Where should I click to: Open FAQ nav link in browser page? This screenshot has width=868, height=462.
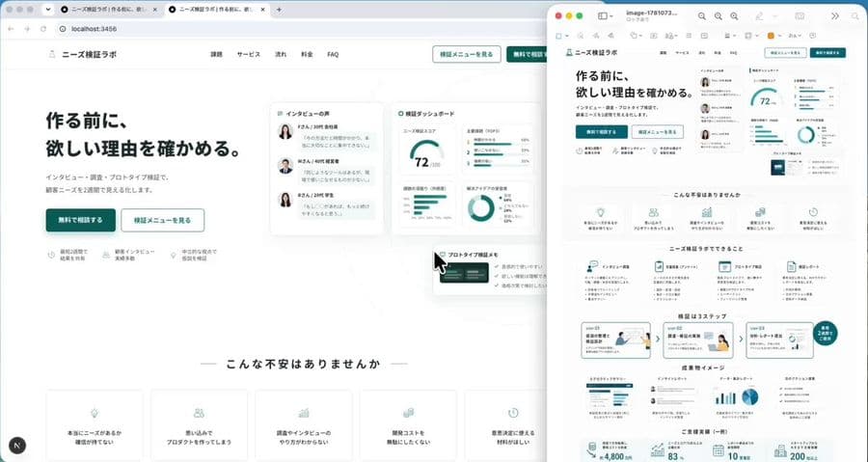click(x=333, y=54)
